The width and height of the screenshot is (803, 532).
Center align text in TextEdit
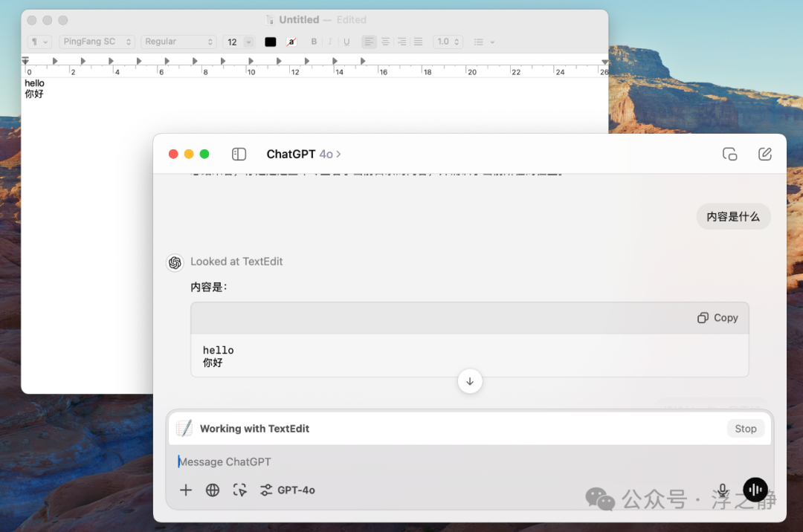[x=385, y=42]
